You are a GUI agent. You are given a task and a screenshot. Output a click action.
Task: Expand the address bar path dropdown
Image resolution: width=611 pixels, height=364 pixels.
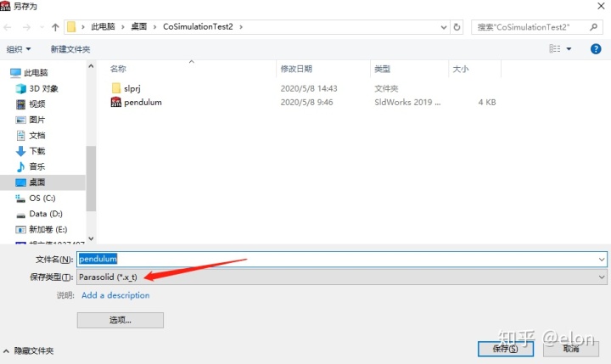coord(443,27)
